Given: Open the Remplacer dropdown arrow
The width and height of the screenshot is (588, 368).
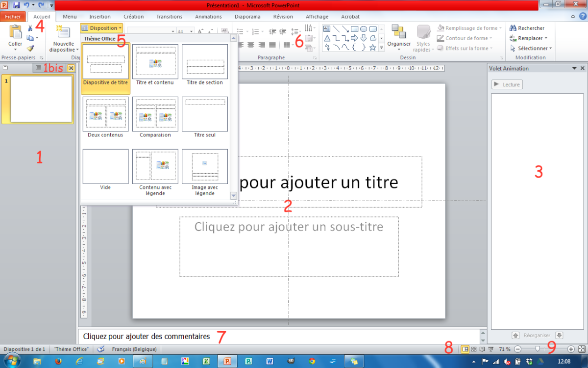Looking at the screenshot, I should point(546,38).
